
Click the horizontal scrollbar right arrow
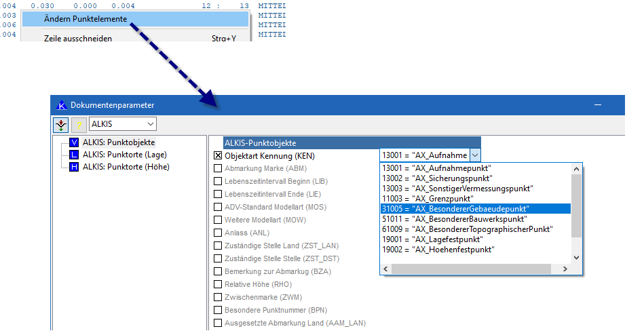tap(566, 269)
